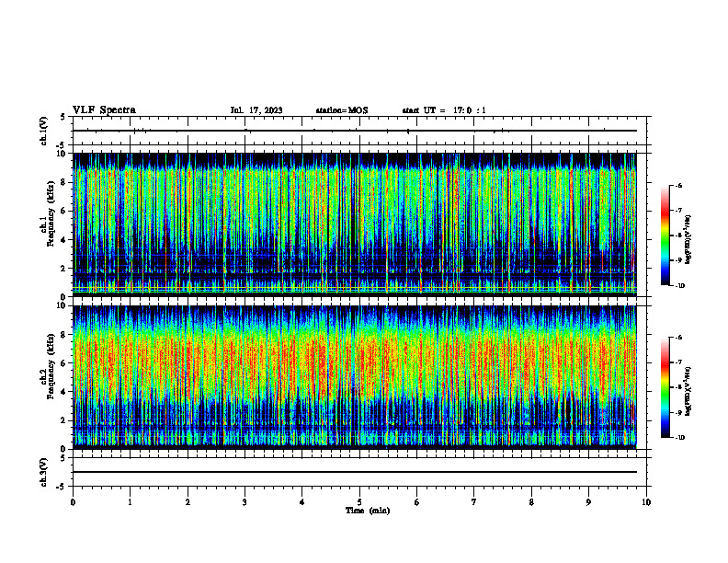Click time axis tick label "3"

click(245, 502)
